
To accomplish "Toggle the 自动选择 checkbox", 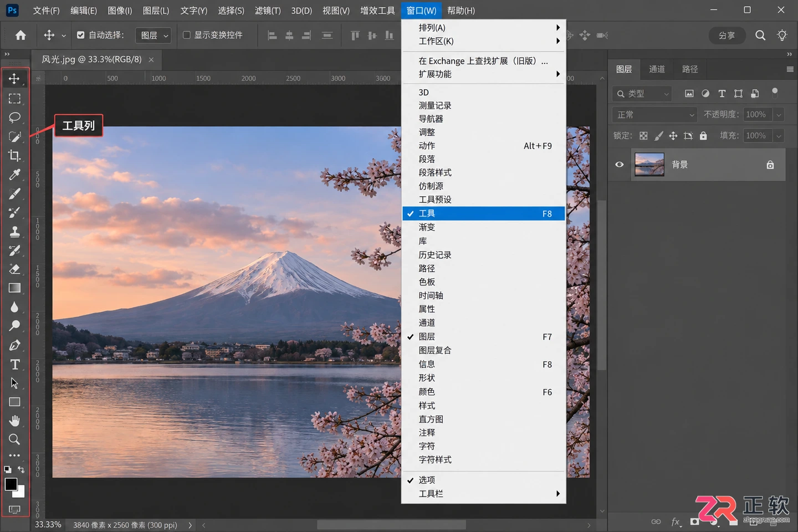I will pos(81,35).
